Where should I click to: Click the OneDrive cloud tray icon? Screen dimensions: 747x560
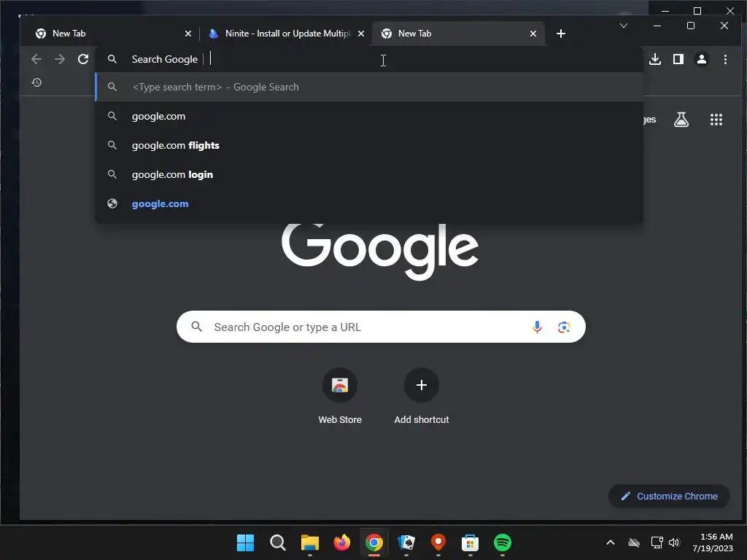(634, 542)
